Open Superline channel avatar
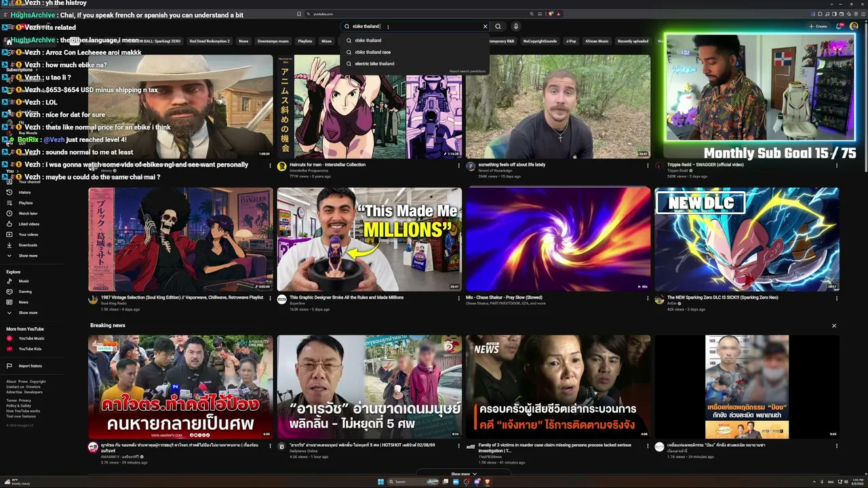The image size is (868, 488). click(x=282, y=300)
